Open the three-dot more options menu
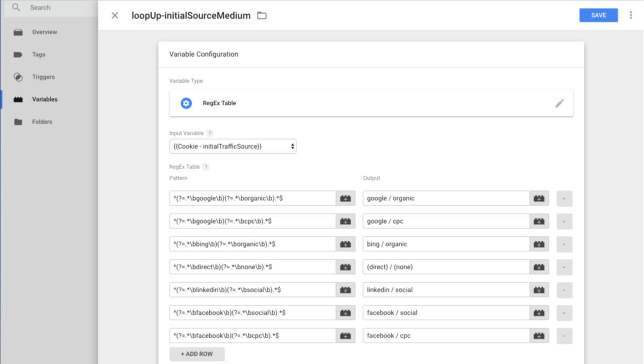 (x=630, y=15)
